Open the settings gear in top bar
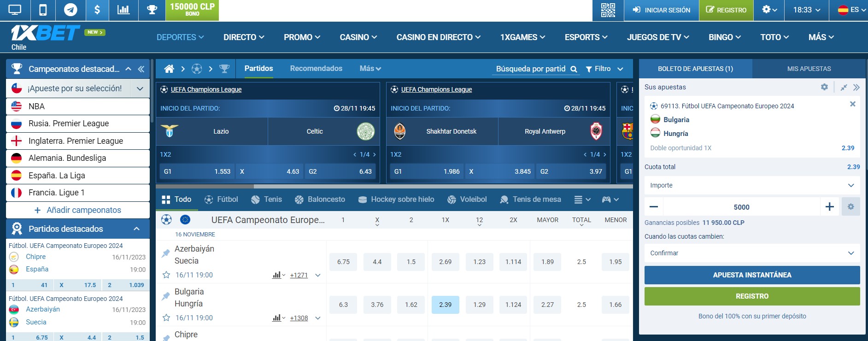The width and height of the screenshot is (868, 341). (x=769, y=10)
